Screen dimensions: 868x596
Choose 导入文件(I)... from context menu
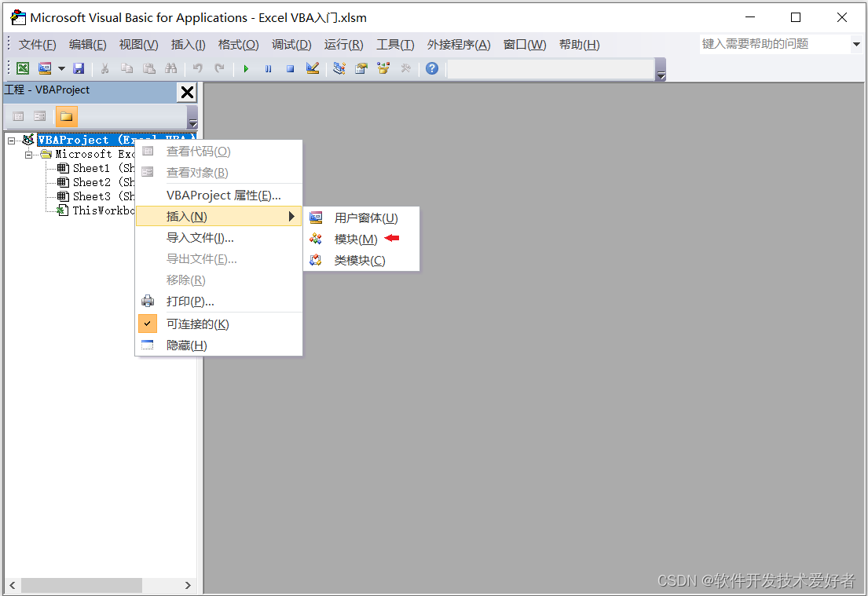[219, 238]
